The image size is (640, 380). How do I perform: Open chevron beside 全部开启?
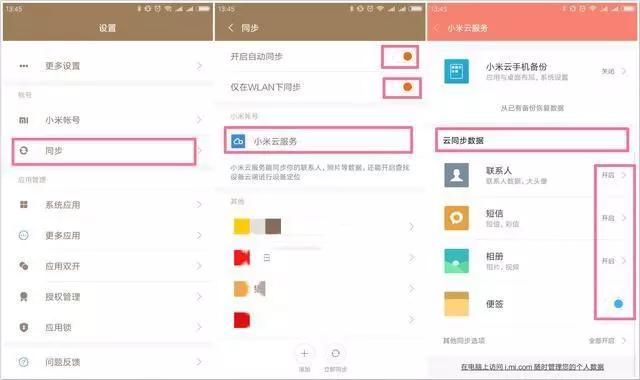click(624, 340)
